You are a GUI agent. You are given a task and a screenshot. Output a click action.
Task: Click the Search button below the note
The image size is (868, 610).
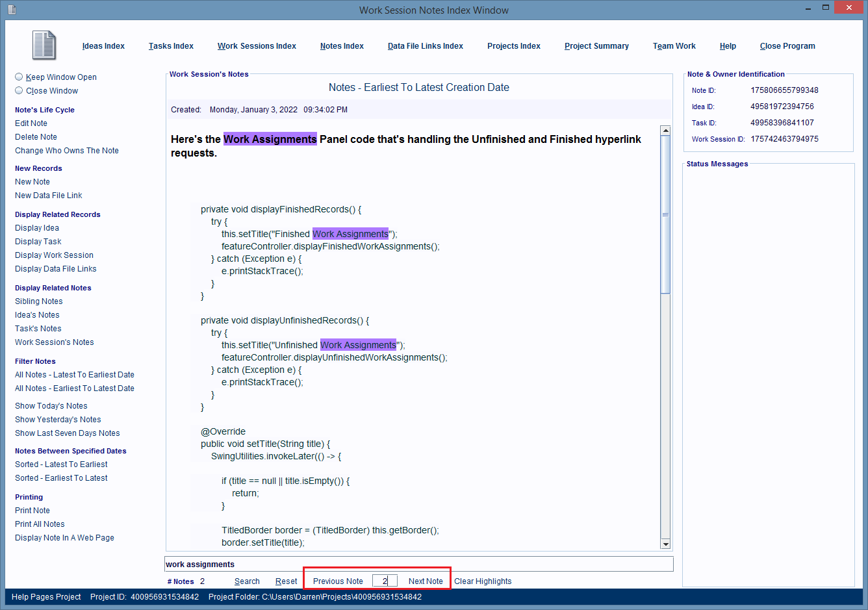247,581
